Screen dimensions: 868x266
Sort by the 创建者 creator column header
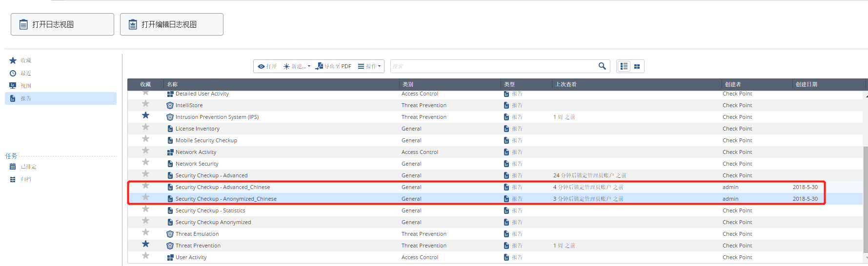(x=732, y=84)
